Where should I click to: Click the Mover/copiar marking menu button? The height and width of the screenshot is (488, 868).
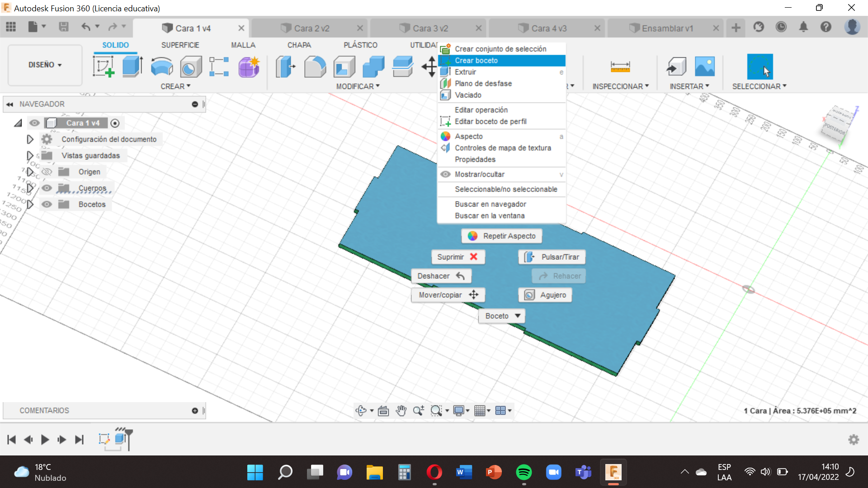tap(448, 295)
